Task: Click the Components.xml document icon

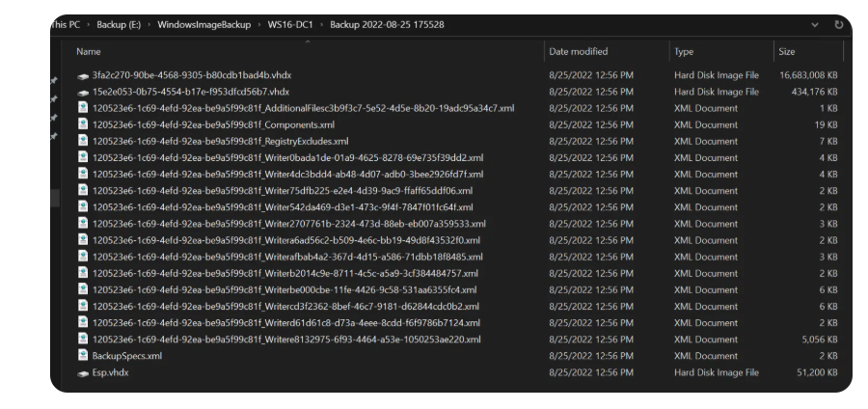Action: point(83,125)
